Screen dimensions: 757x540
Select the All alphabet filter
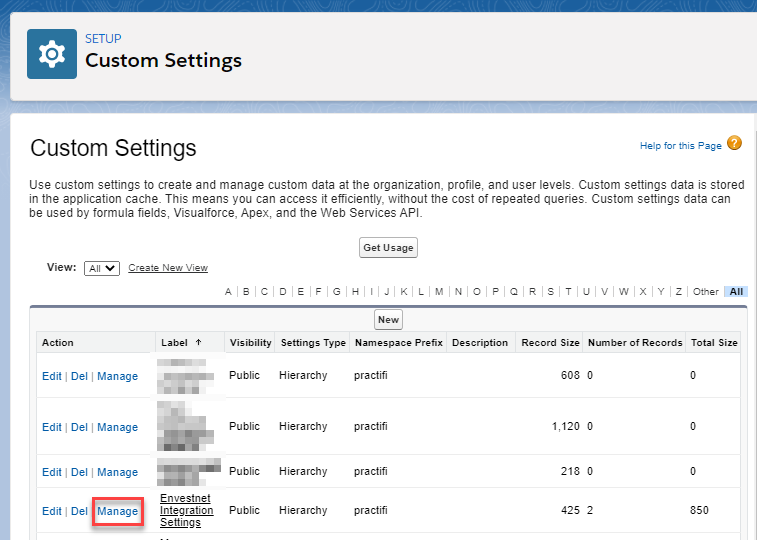(x=736, y=291)
